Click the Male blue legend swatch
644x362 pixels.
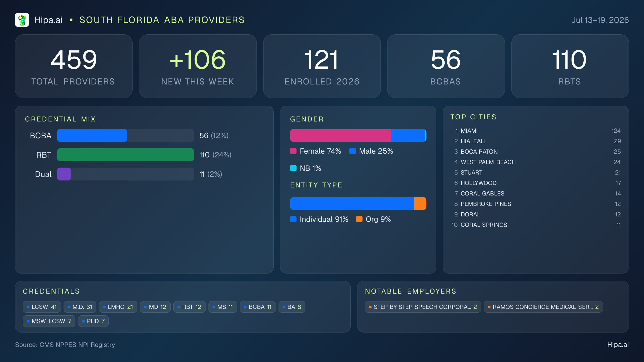(353, 151)
